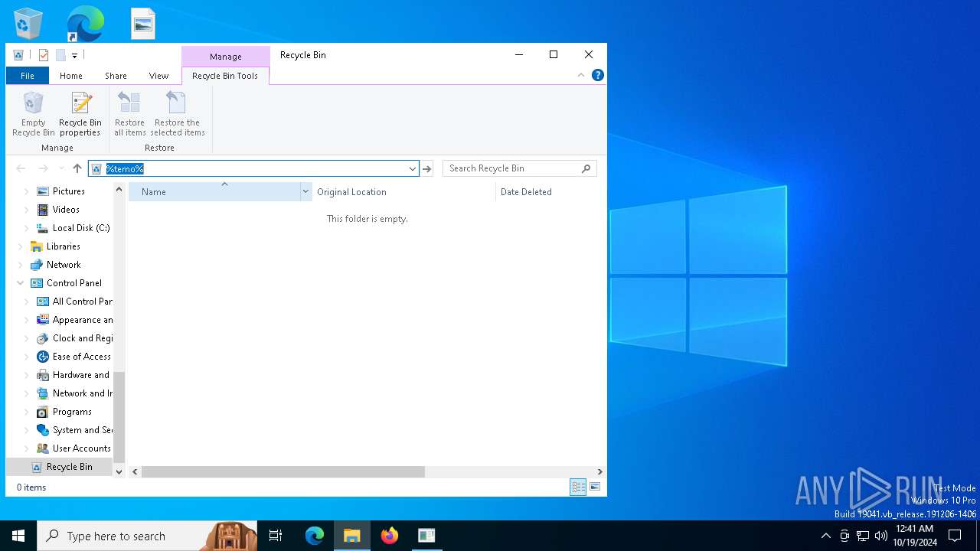Click the Up to parent folder arrow
Screen dimensions: 980x551
point(77,168)
